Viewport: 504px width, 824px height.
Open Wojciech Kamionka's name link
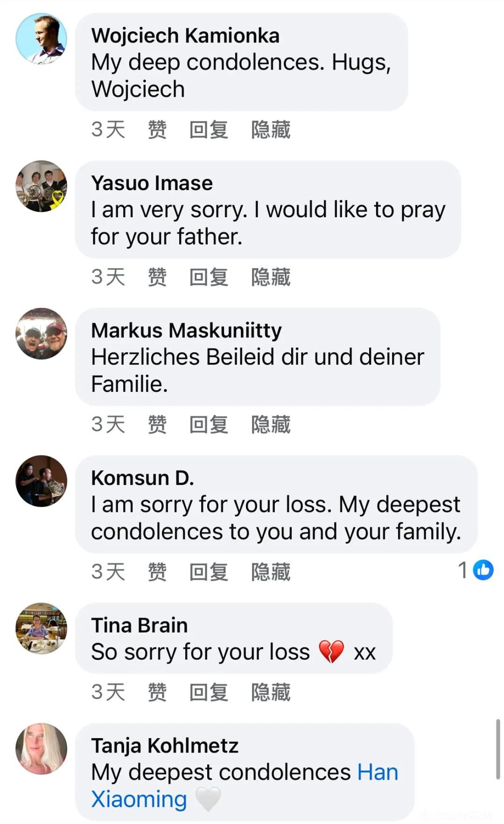click(185, 36)
